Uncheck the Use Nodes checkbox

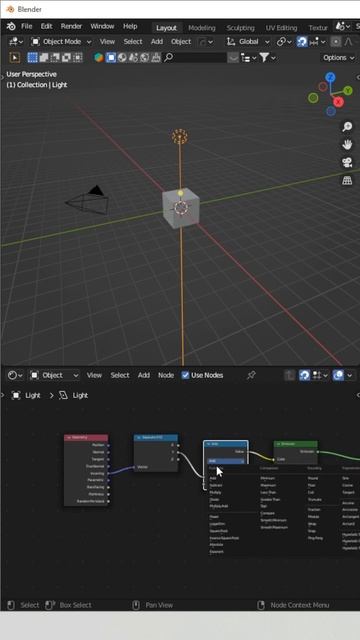185,375
